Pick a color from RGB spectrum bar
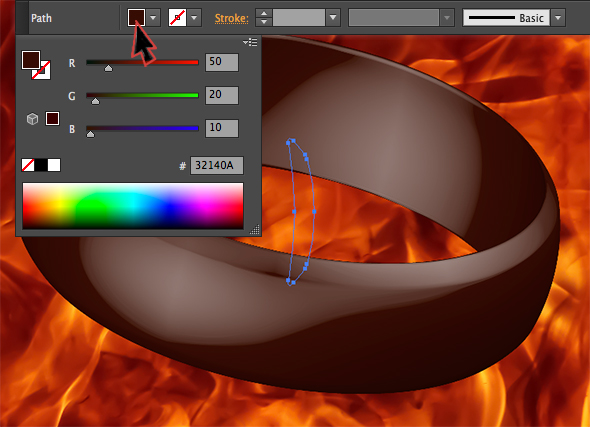Screen dimensions: 590x427 point(133,206)
